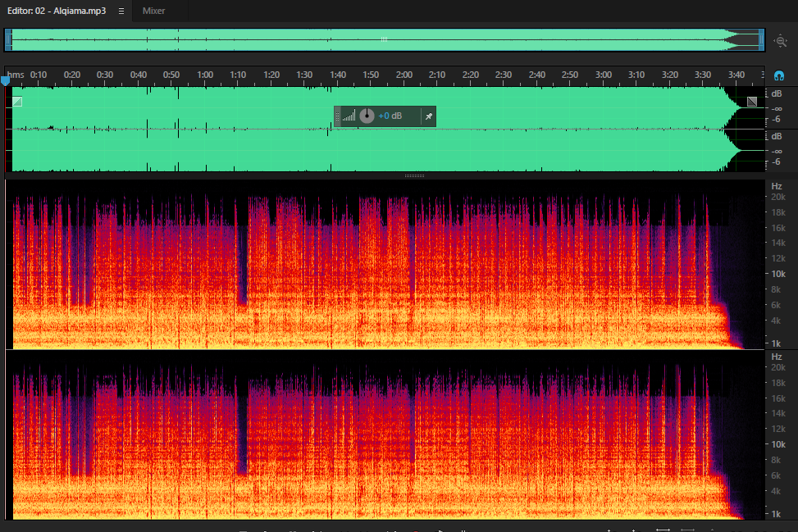Click the 20k mark on the upper spectrogram scale
Viewport: 798px width, 532px height.
tap(778, 198)
